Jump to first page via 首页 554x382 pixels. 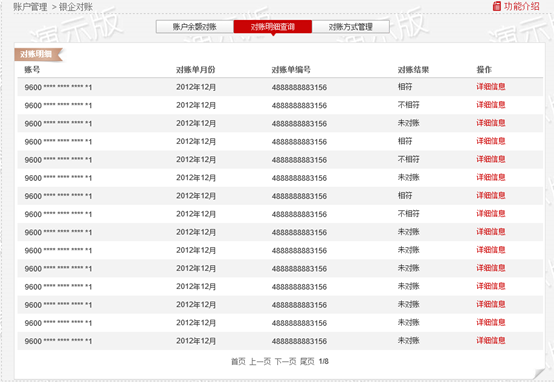tap(238, 362)
